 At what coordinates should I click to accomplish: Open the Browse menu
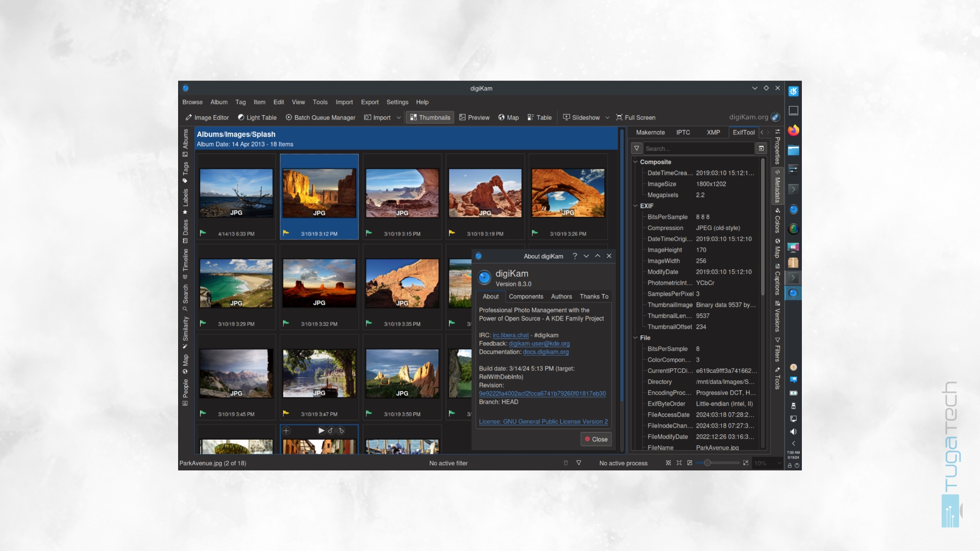tap(192, 102)
